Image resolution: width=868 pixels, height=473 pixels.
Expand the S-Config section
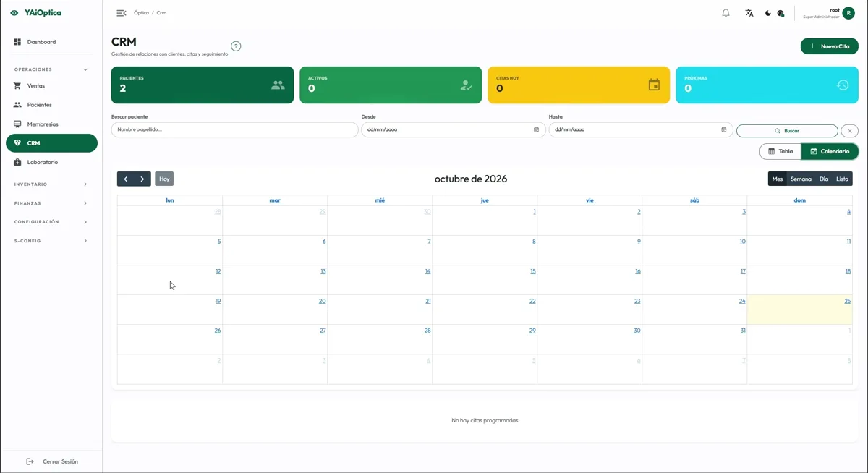50,241
